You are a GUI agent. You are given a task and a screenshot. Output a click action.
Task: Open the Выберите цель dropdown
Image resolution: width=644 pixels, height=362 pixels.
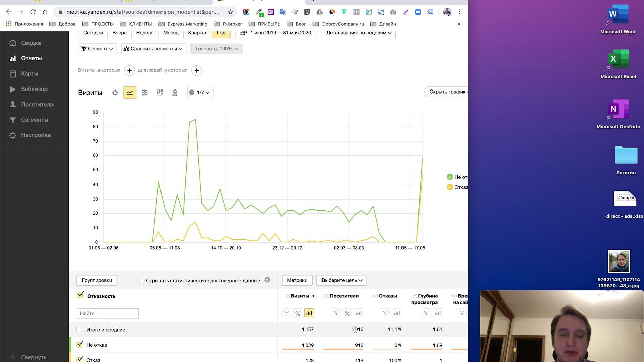[x=342, y=280]
